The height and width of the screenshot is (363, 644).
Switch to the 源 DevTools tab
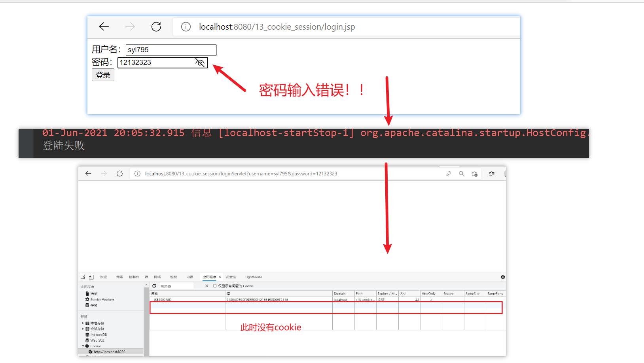pos(146,277)
